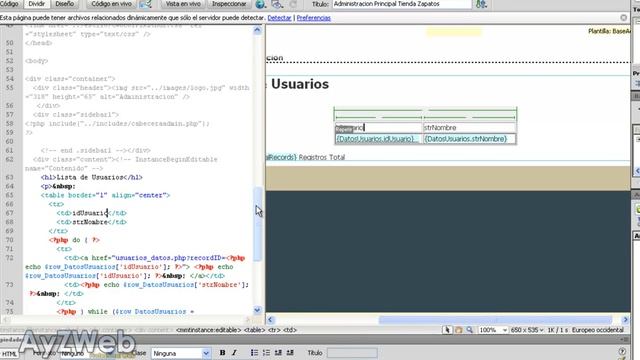The height and width of the screenshot is (360, 640).
Task: Open the visual aids icon menu
Action: pyautogui.click(x=277, y=4)
